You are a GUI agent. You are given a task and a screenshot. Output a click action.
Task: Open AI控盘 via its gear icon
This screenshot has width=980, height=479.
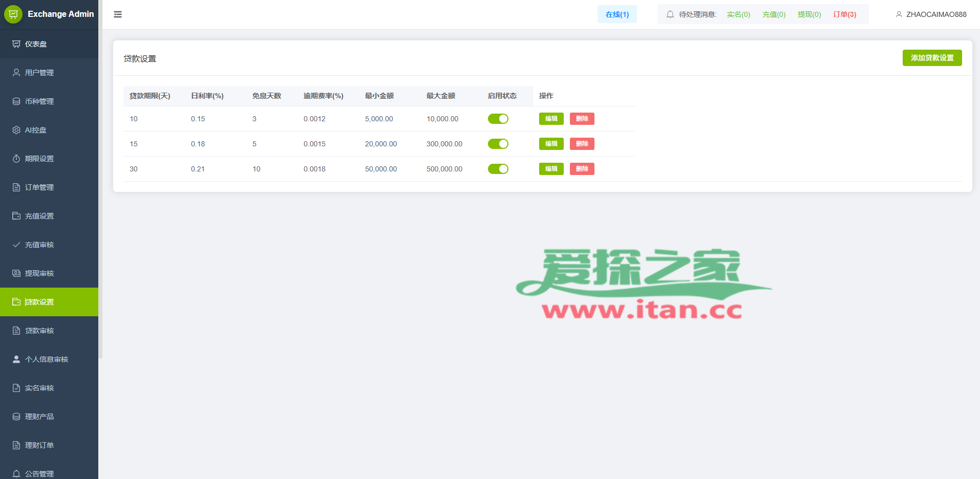(16, 130)
